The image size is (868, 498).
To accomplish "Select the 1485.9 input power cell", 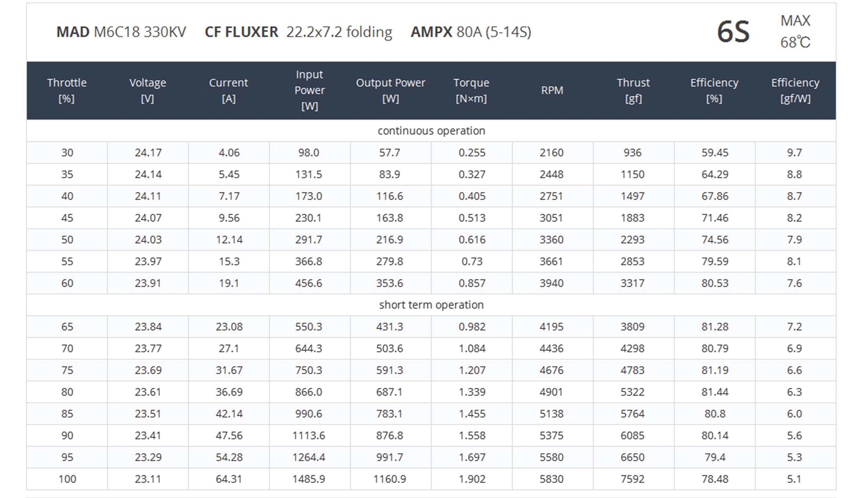I will pos(309,479).
